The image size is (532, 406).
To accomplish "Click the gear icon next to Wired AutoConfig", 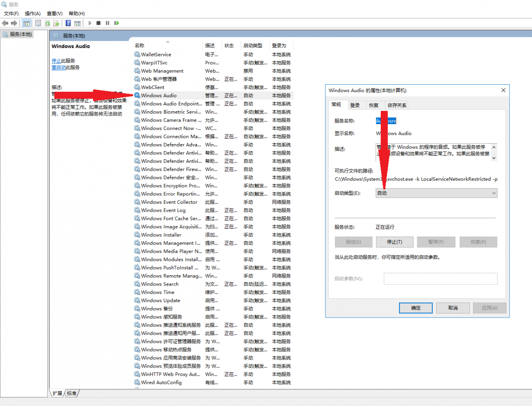I will (137, 382).
